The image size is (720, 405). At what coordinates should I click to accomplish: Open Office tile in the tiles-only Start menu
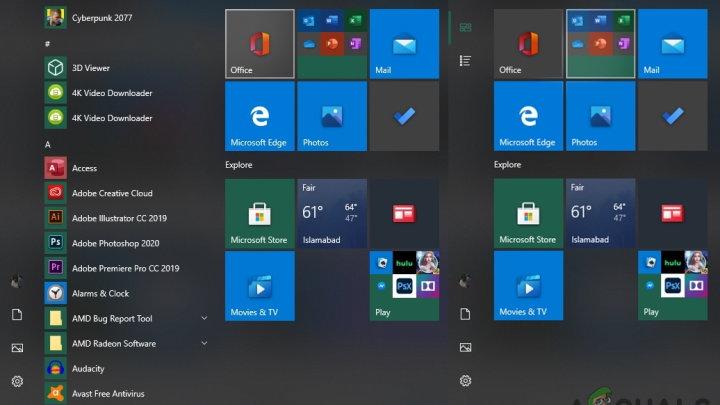tap(529, 44)
